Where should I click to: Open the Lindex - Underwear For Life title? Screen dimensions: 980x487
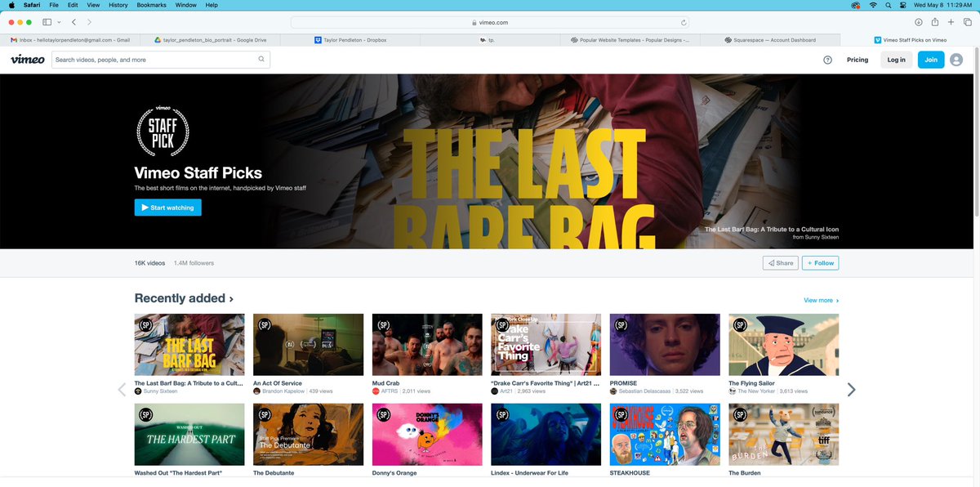click(x=529, y=473)
